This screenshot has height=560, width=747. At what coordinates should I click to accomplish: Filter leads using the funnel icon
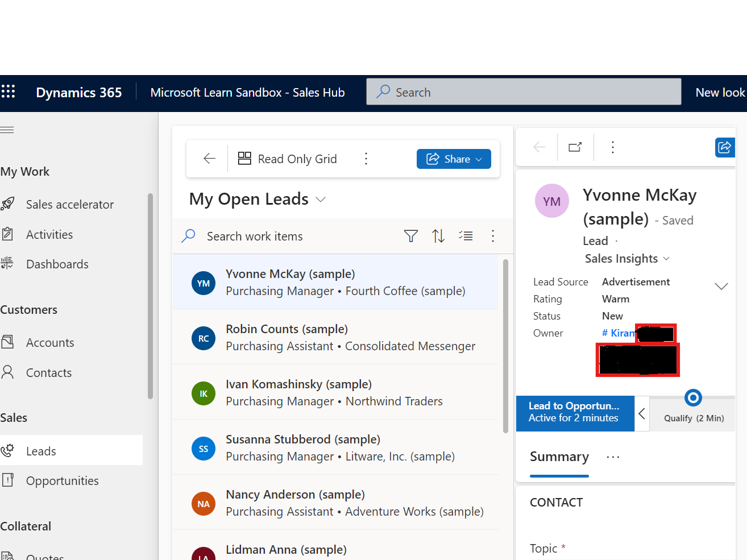click(410, 235)
